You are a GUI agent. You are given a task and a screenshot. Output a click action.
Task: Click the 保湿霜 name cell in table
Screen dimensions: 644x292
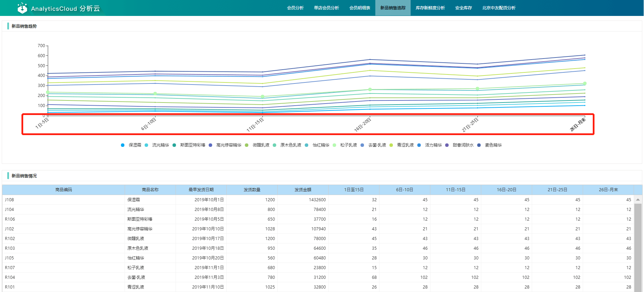[x=150, y=200]
